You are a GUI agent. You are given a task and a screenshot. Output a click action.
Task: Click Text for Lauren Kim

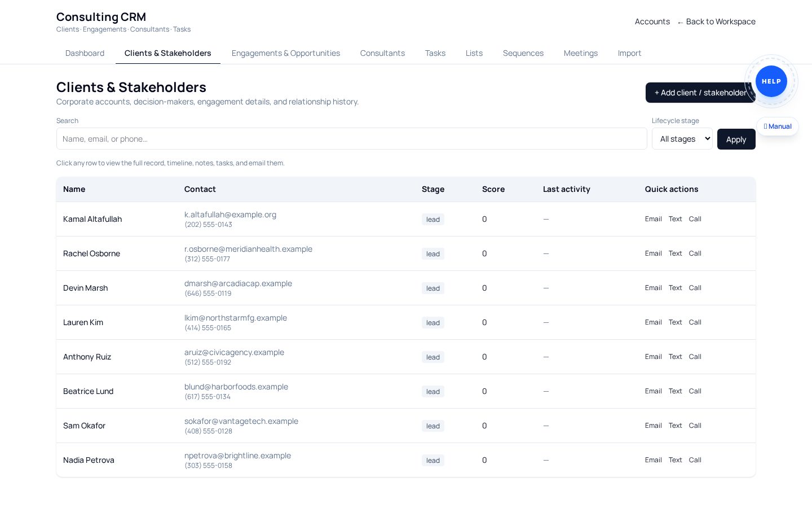(675, 322)
